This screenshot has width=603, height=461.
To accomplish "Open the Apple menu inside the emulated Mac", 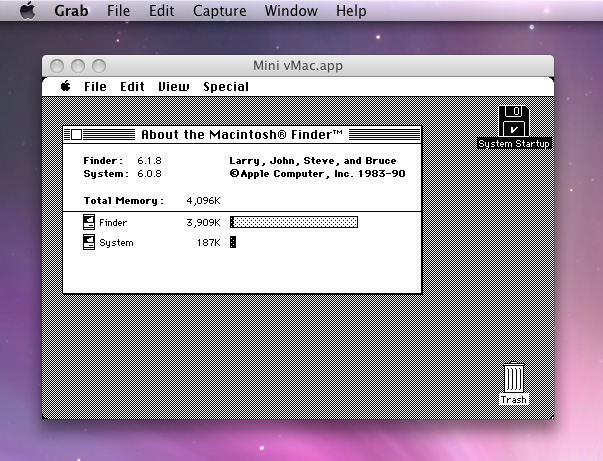I will click(65, 87).
